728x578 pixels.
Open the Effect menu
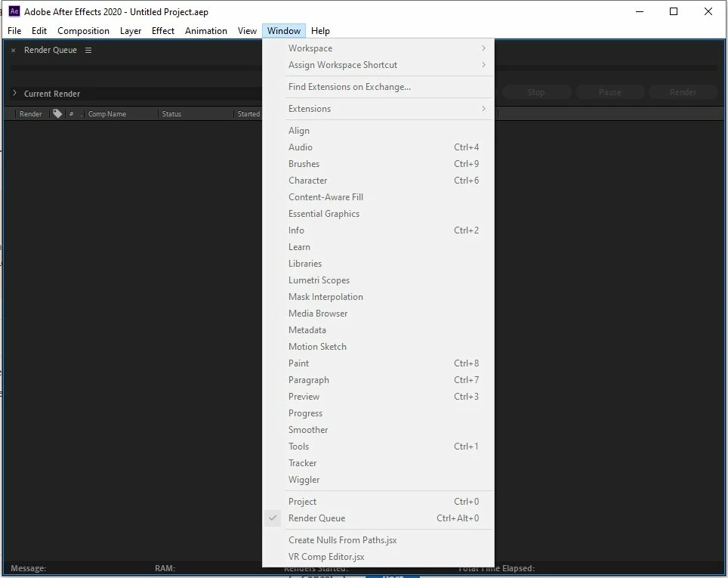point(163,31)
